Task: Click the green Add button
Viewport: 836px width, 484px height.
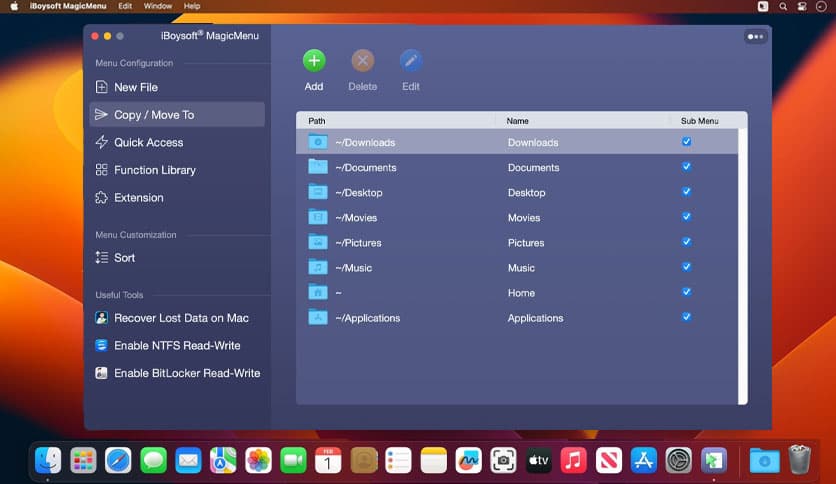Action: coord(314,61)
